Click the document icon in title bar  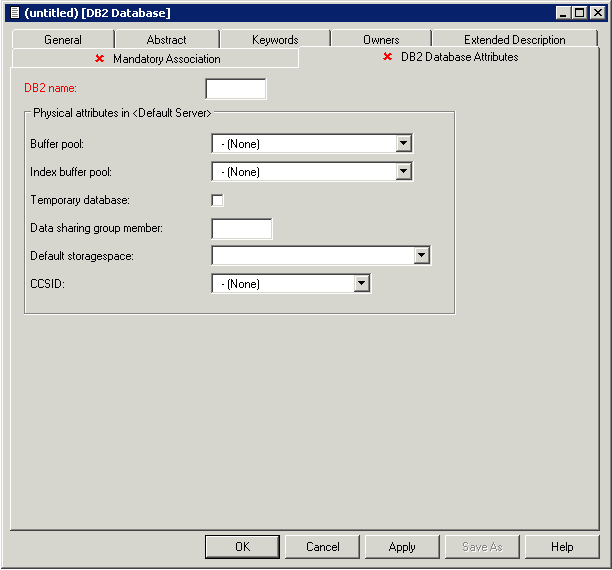click(x=14, y=13)
